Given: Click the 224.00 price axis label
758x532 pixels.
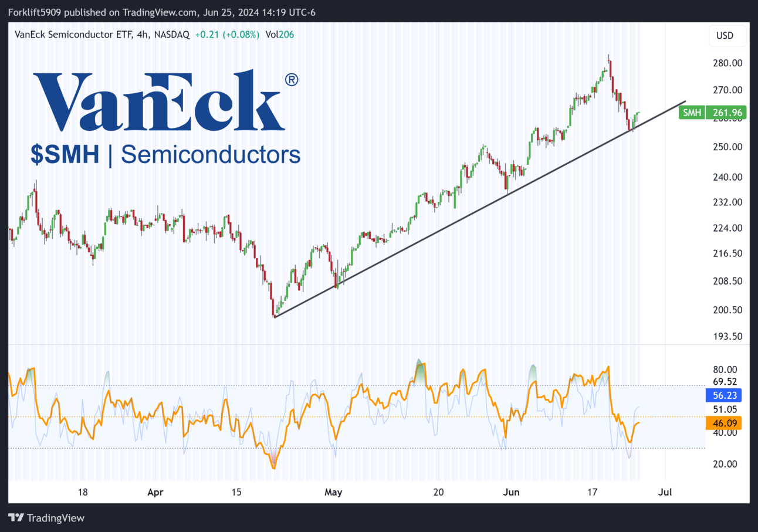Looking at the screenshot, I should pyautogui.click(x=727, y=228).
